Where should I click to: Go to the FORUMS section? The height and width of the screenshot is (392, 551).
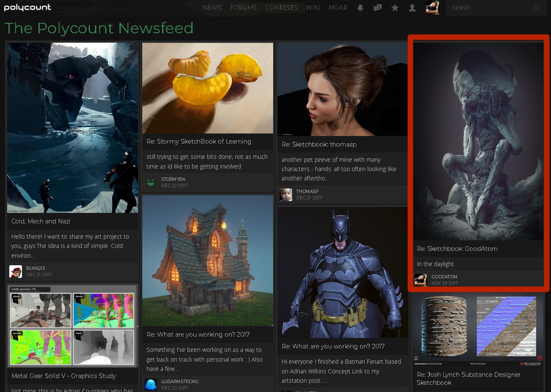click(243, 8)
